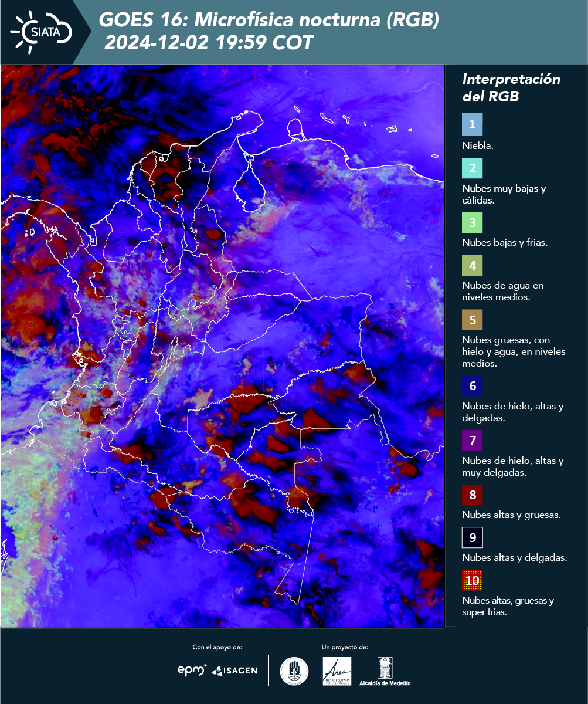588x704 pixels.
Task: Click the epm logo
Action: [192, 670]
